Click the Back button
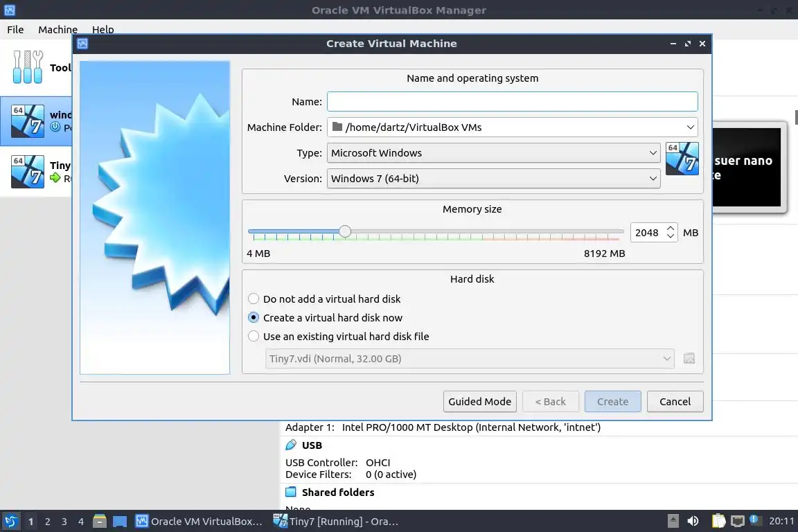Viewport: 798px width, 532px height. pos(551,402)
